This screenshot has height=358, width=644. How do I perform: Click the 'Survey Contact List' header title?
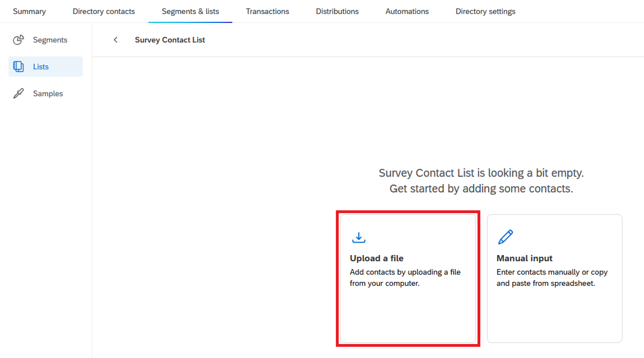pyautogui.click(x=170, y=40)
